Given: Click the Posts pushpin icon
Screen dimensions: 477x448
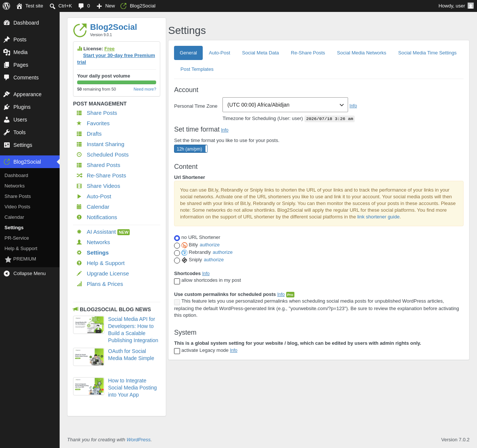Looking at the screenshot, I should coord(7,40).
